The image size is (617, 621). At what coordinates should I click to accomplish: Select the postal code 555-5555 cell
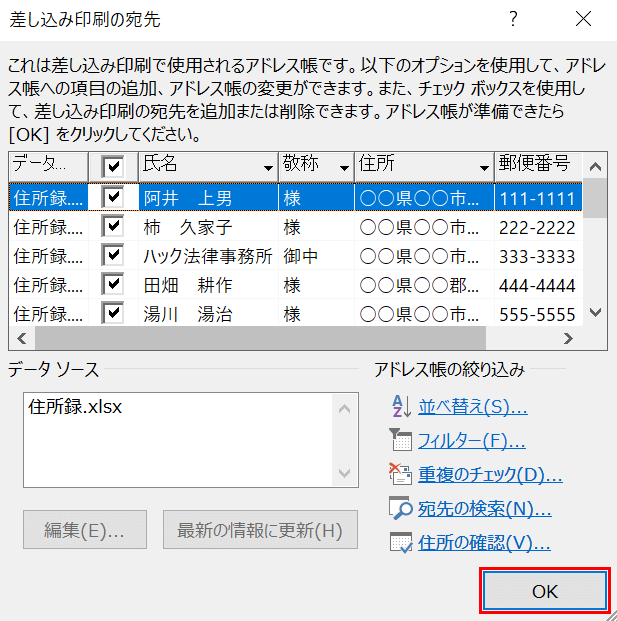coord(538,314)
